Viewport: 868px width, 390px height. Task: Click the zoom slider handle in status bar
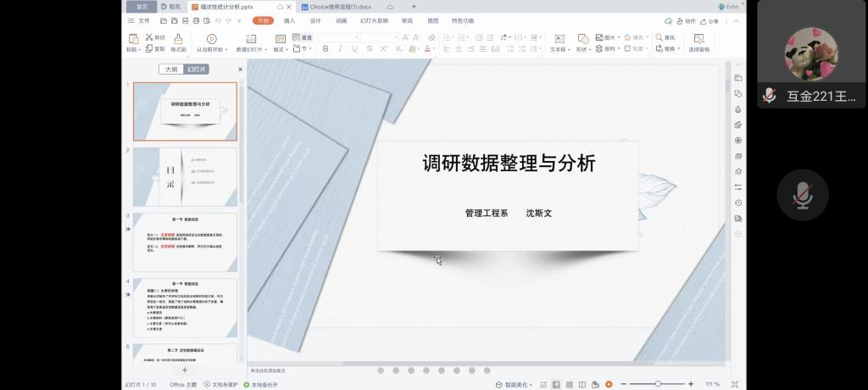[x=657, y=384]
